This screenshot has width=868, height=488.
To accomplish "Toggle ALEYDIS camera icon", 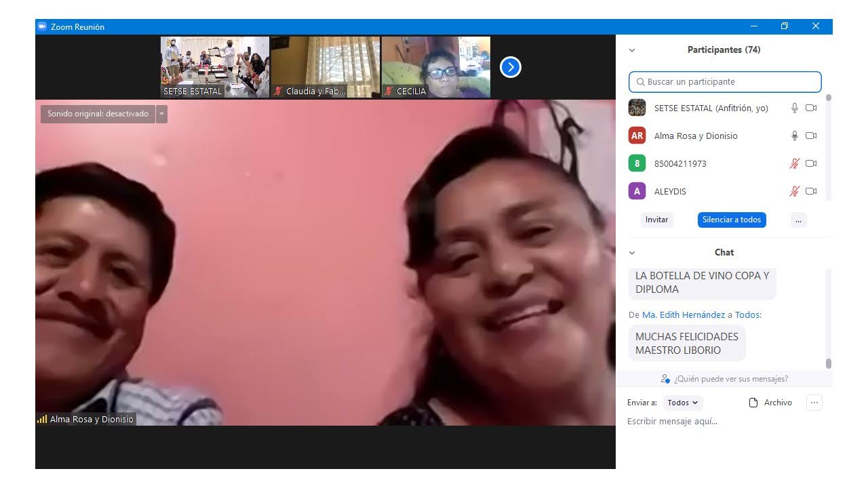I will [811, 191].
